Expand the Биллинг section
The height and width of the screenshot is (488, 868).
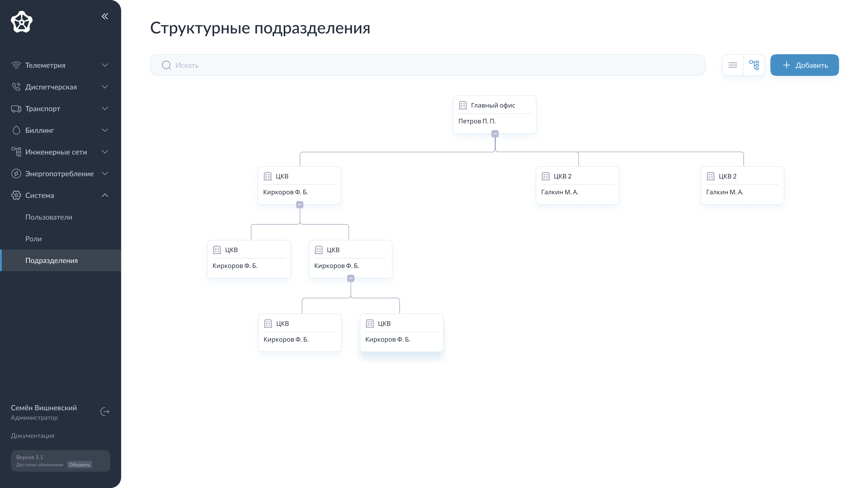pyautogui.click(x=105, y=130)
